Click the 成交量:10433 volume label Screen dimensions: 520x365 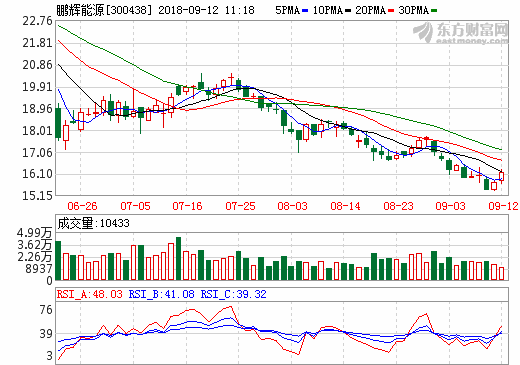click(93, 223)
